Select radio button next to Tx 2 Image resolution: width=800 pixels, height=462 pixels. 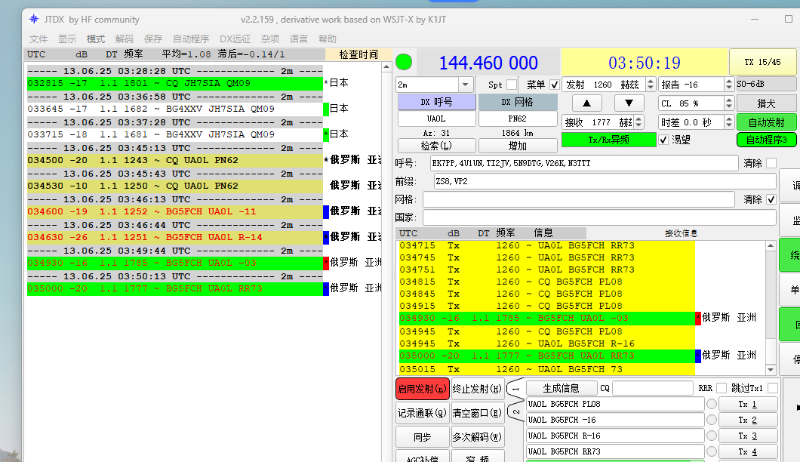711,420
